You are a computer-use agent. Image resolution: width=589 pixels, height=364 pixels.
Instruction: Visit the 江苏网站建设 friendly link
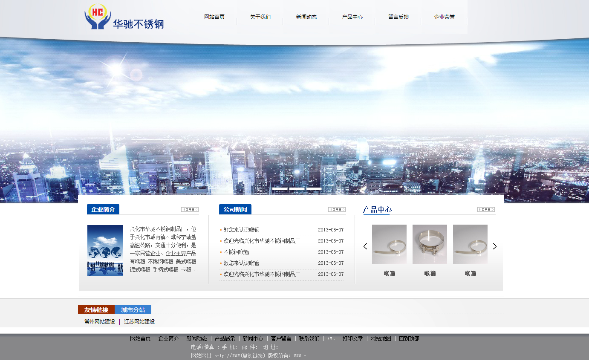[139, 322]
